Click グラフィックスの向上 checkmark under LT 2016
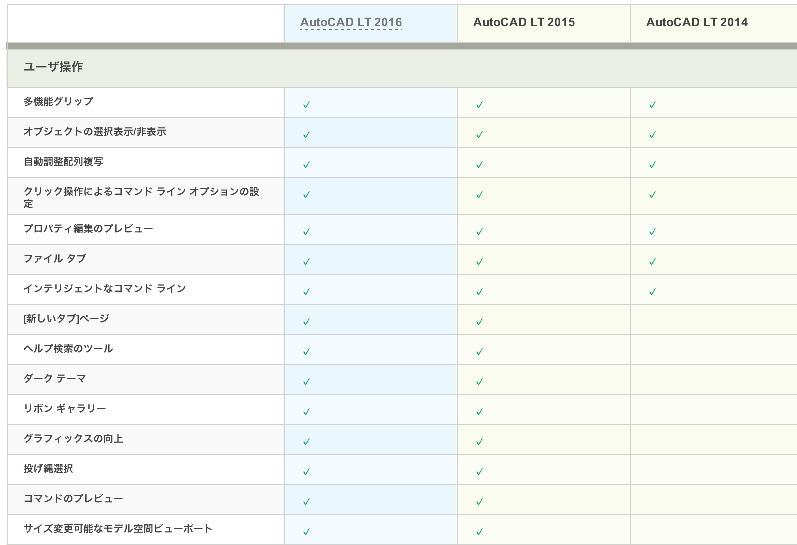The height and width of the screenshot is (545, 797). point(306,442)
